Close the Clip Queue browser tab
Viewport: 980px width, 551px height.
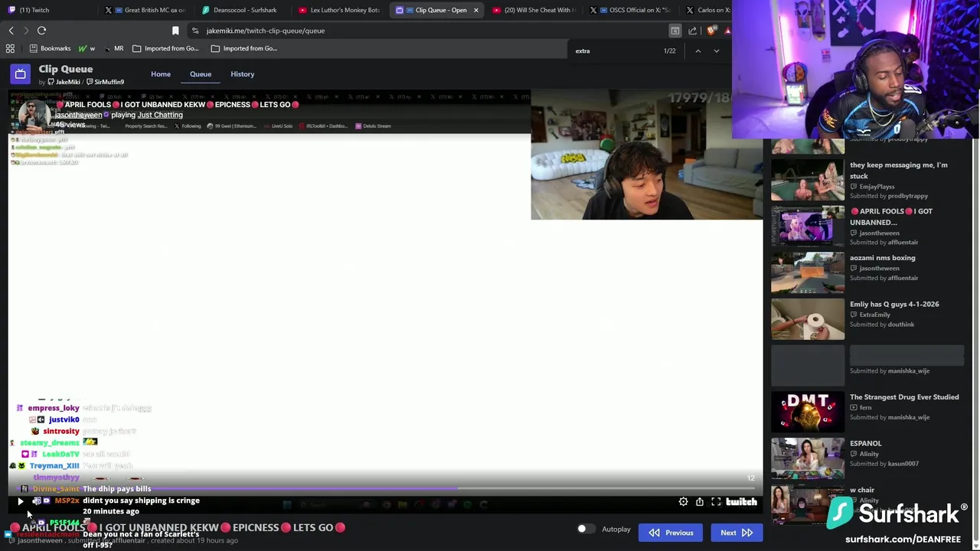point(475,10)
